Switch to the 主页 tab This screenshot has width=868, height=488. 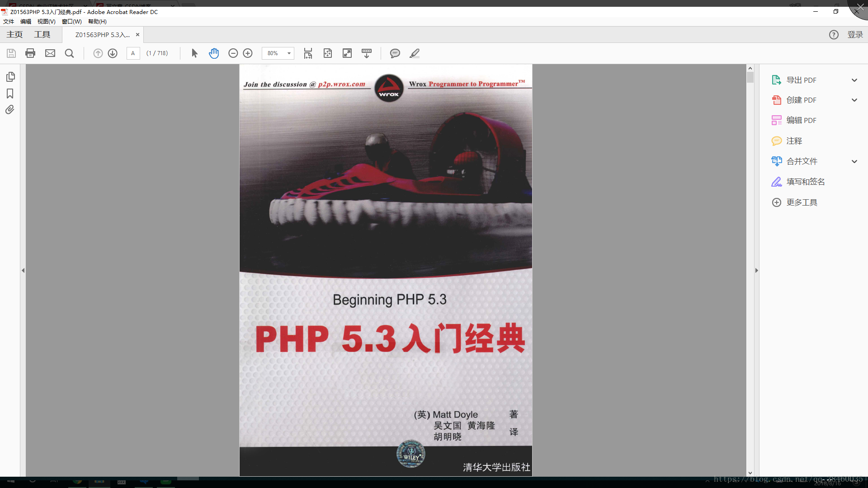(x=14, y=35)
